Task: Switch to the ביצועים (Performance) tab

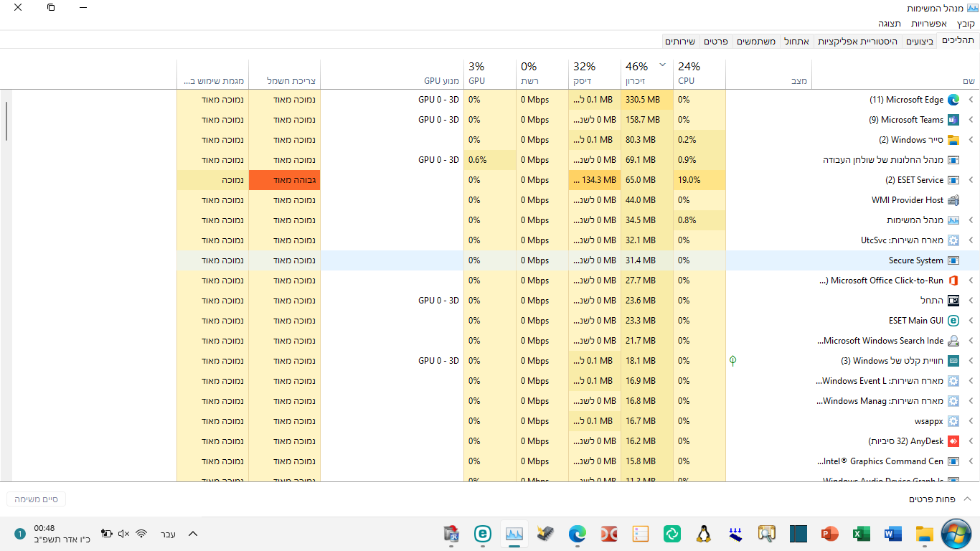Action: pos(920,42)
